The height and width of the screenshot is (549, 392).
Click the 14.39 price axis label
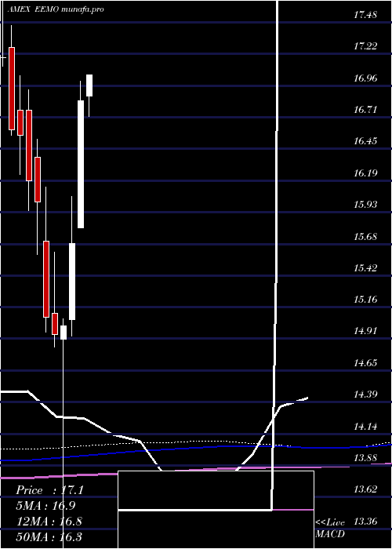tap(366, 394)
